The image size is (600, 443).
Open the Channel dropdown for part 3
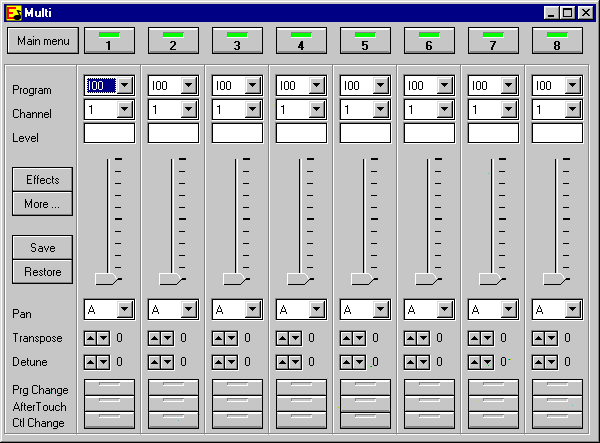click(253, 110)
